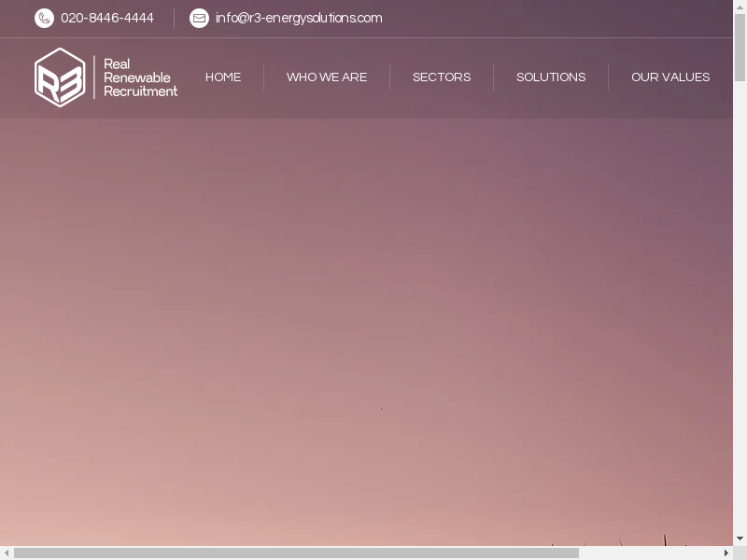Viewport: 747px width, 560px height.
Task: Click the Real Renewable Recruitment logo text
Action: pyautogui.click(x=140, y=77)
